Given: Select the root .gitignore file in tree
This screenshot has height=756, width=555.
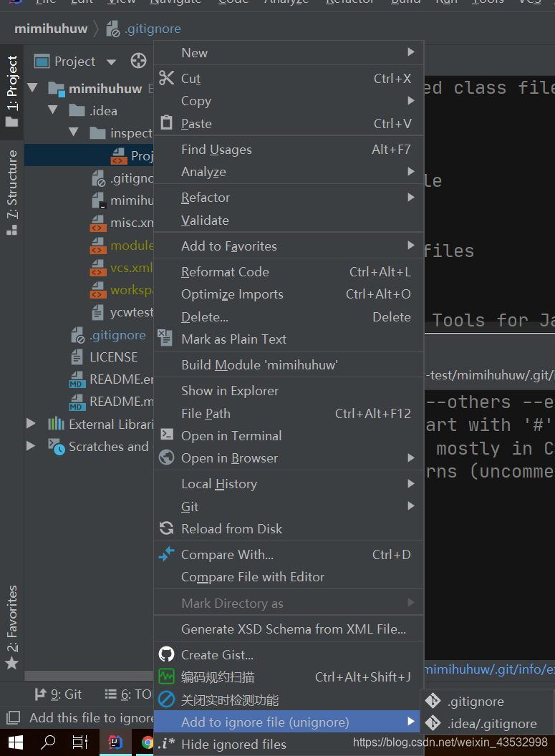Looking at the screenshot, I should pyautogui.click(x=117, y=334).
